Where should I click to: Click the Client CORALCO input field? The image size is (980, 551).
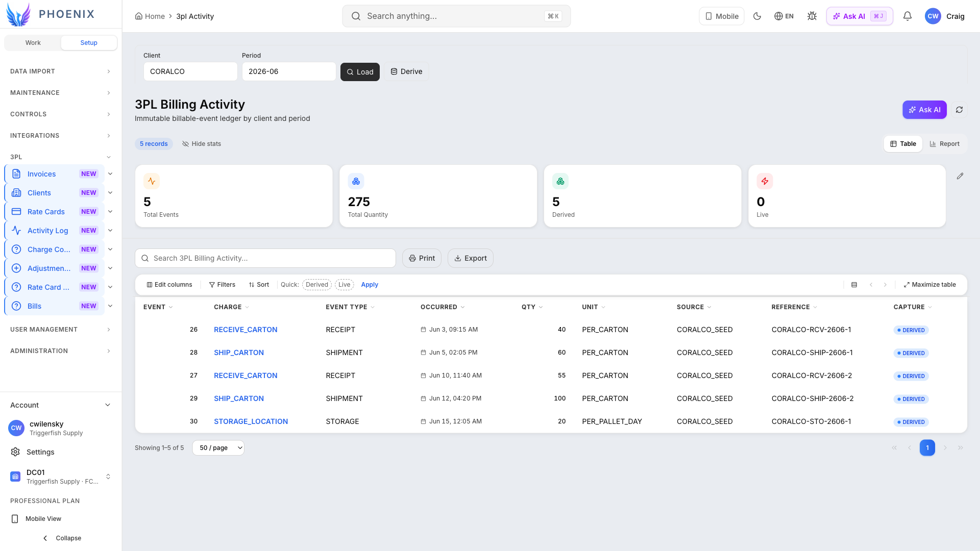tap(190, 72)
